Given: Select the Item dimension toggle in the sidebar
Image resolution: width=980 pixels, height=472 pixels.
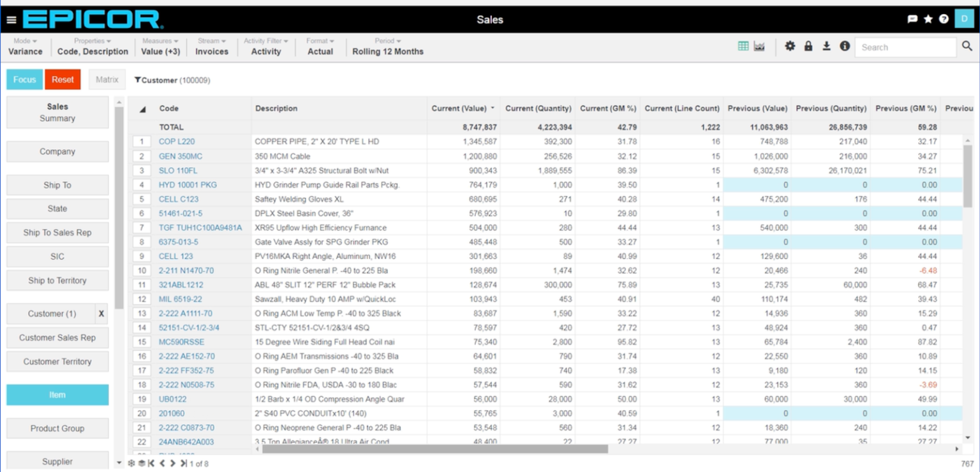Looking at the screenshot, I should coord(57,394).
